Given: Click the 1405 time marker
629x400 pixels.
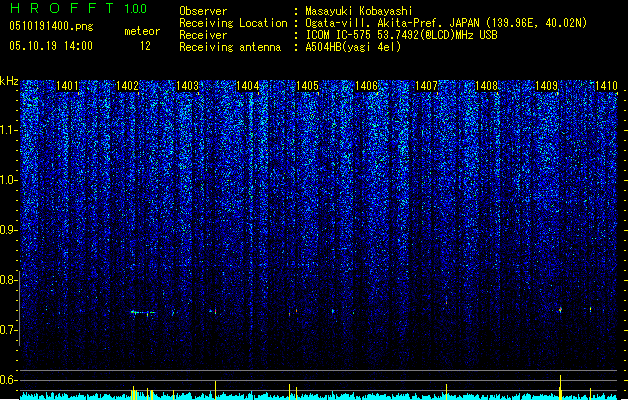Looking at the screenshot, I should [x=307, y=86].
